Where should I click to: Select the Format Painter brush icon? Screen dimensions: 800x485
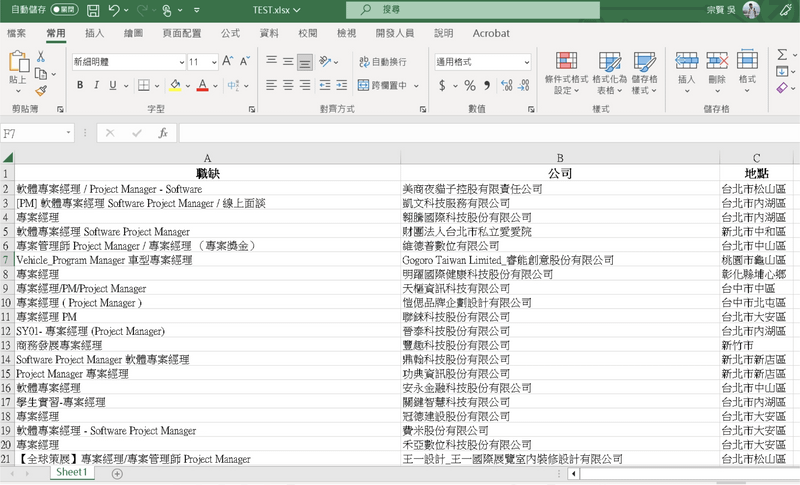click(x=41, y=91)
